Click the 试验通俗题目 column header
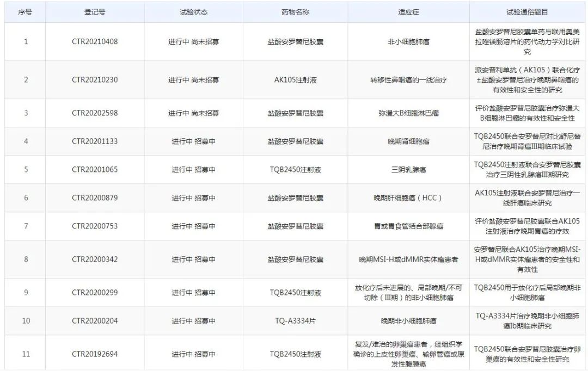Viewport: 588px width, 371px height. [527, 12]
